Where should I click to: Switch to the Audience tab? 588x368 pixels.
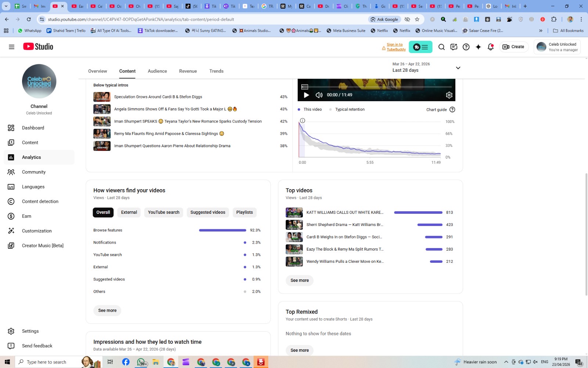coord(157,71)
